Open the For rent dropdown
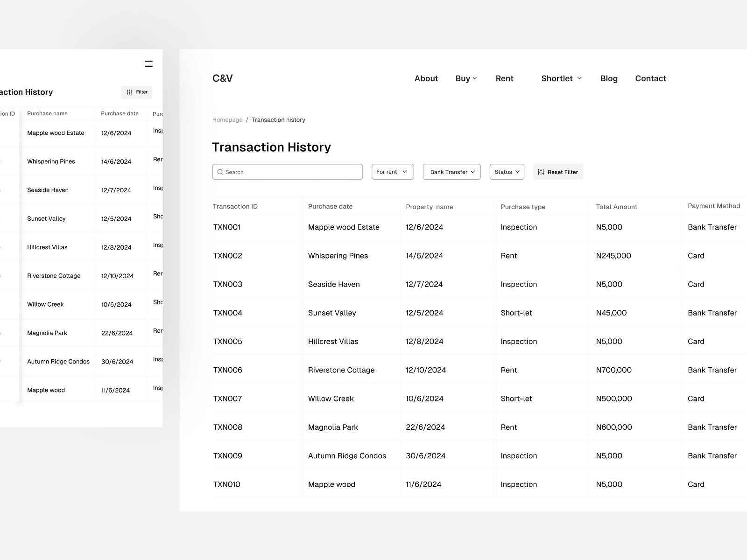 tap(392, 172)
